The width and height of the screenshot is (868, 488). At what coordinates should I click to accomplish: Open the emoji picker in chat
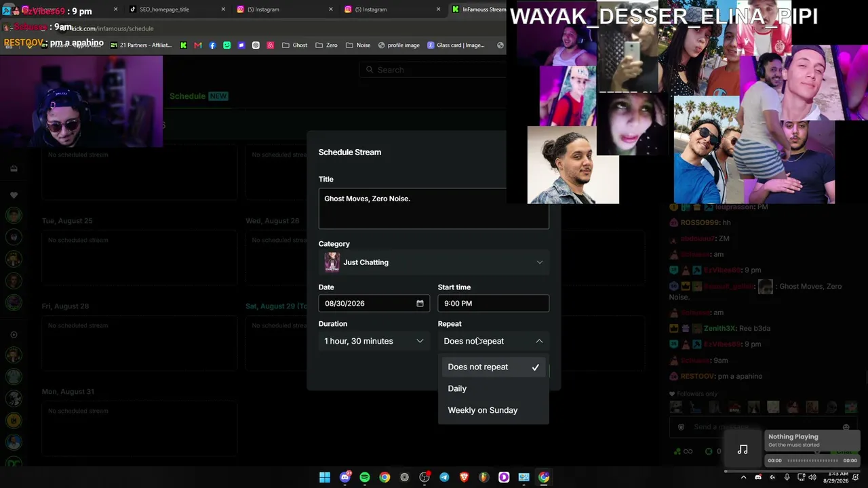pyautogui.click(x=846, y=427)
